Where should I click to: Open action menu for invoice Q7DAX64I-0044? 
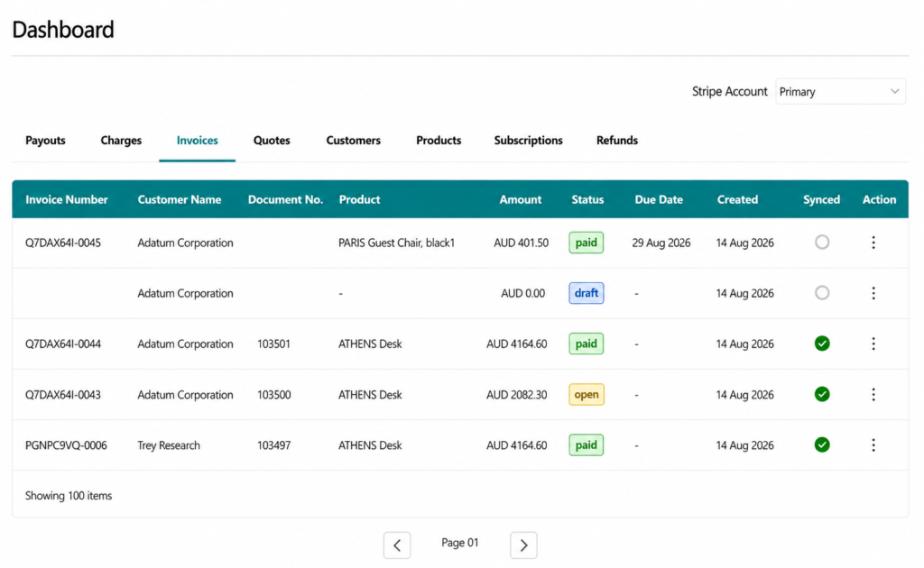pos(873,344)
